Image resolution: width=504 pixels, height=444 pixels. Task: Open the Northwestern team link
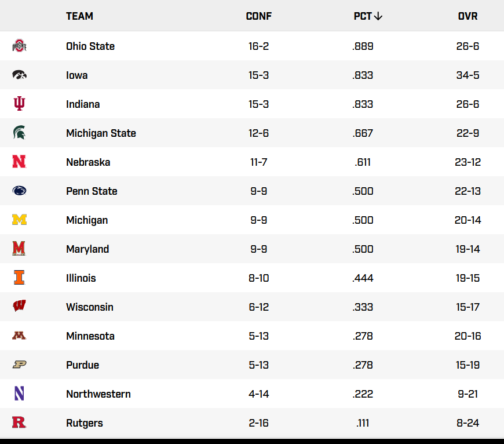[98, 394]
